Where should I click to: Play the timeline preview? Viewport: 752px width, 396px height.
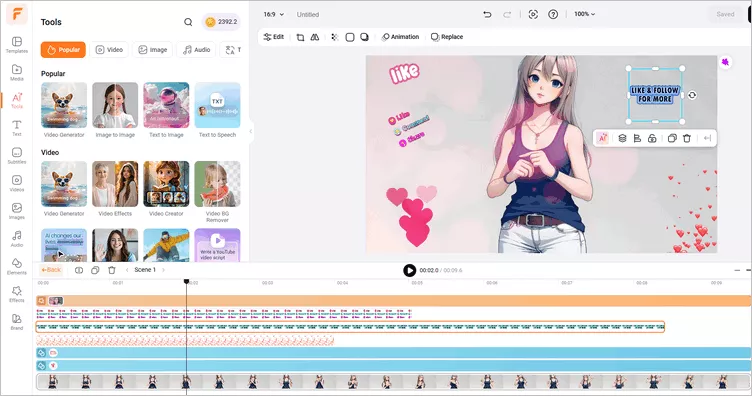409,270
